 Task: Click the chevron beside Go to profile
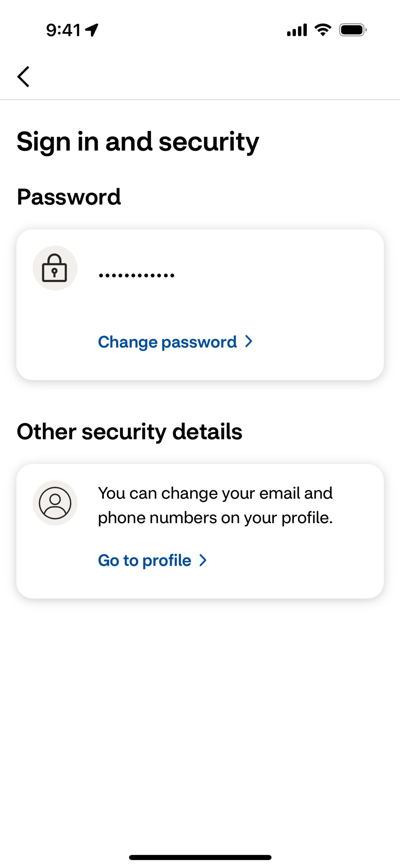[203, 560]
